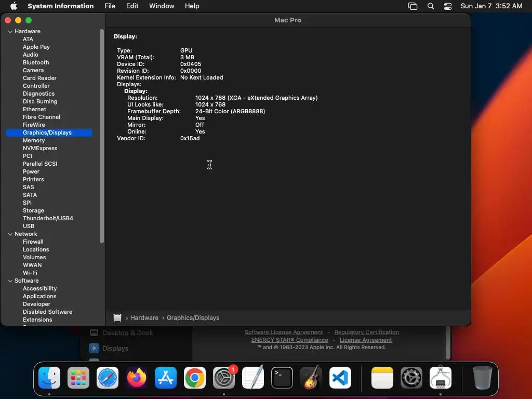Open Notes app in the Dock
This screenshot has height=399, width=532.
click(x=382, y=378)
